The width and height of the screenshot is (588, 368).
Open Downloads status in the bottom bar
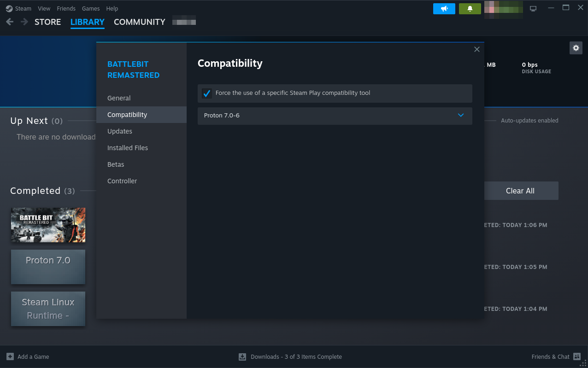click(x=290, y=356)
